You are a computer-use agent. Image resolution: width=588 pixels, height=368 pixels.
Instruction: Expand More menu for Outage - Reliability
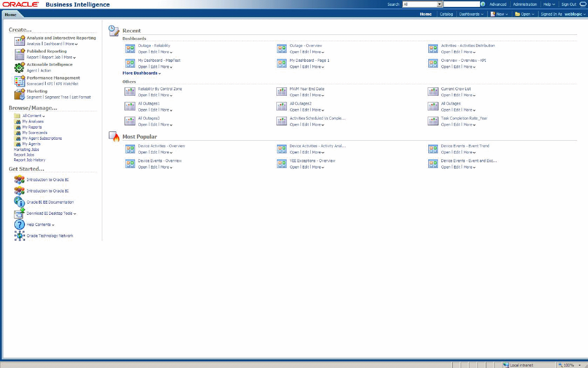[x=166, y=52]
